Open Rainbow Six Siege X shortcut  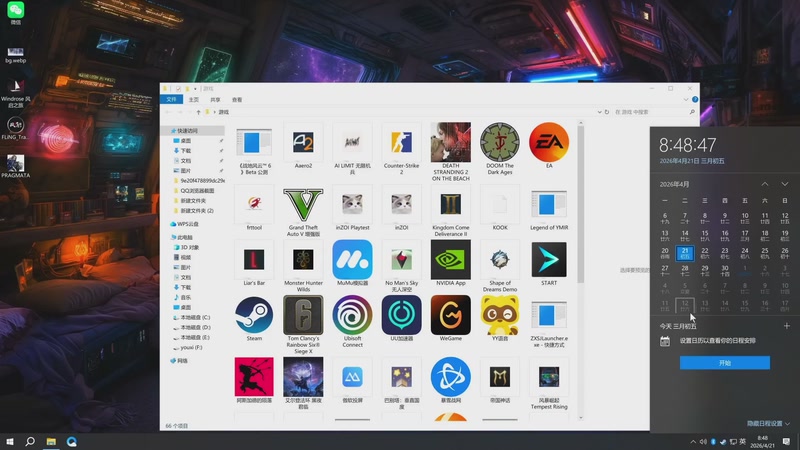303,324
